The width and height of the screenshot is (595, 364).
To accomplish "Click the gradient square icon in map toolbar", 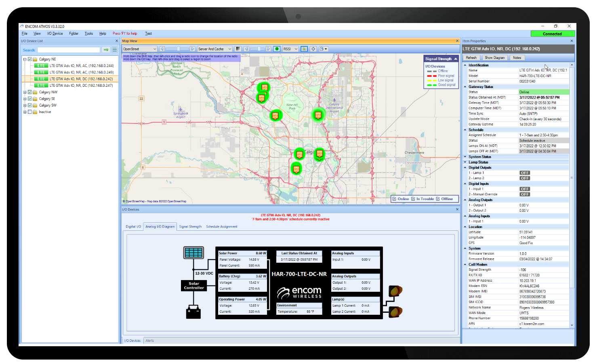I will coord(238,49).
